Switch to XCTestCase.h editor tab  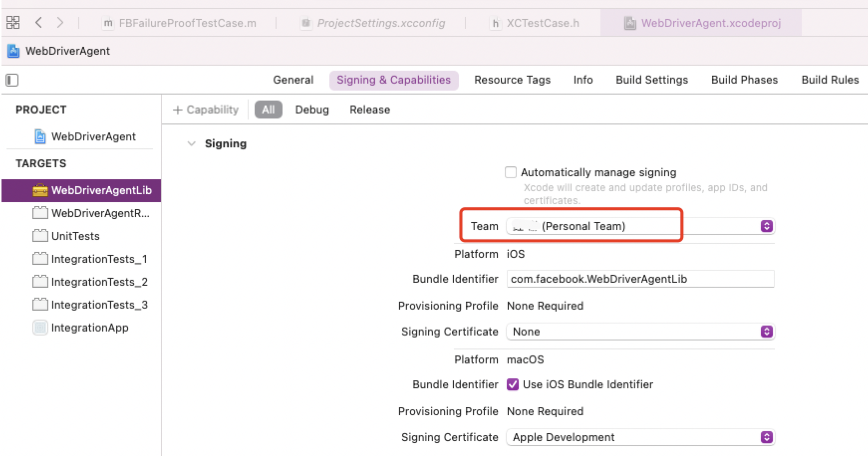535,23
